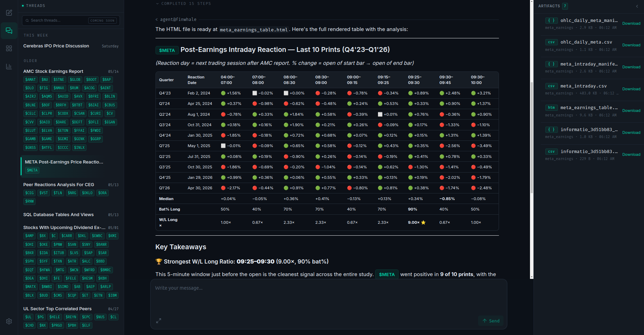Open second informatio_3d51bb83 csv artifact icon
Viewport: 644px width, 335px height.
pos(551,152)
